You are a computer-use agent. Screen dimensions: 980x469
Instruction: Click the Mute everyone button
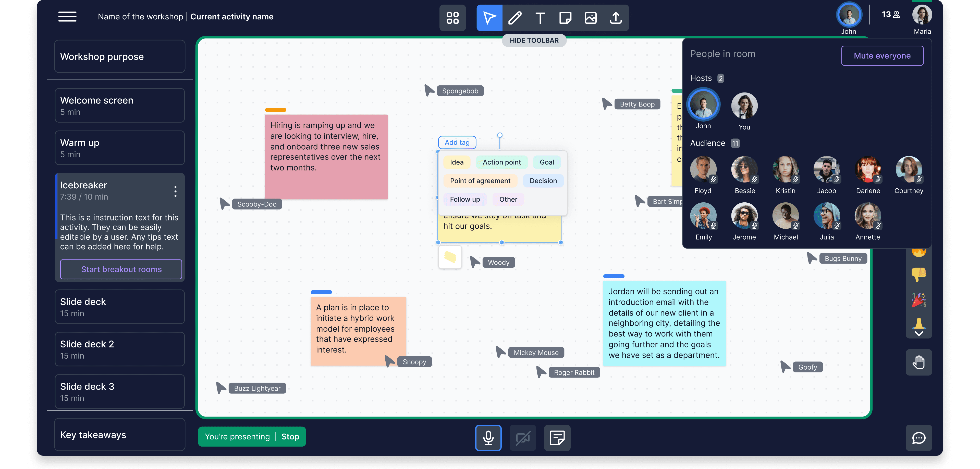(x=882, y=56)
